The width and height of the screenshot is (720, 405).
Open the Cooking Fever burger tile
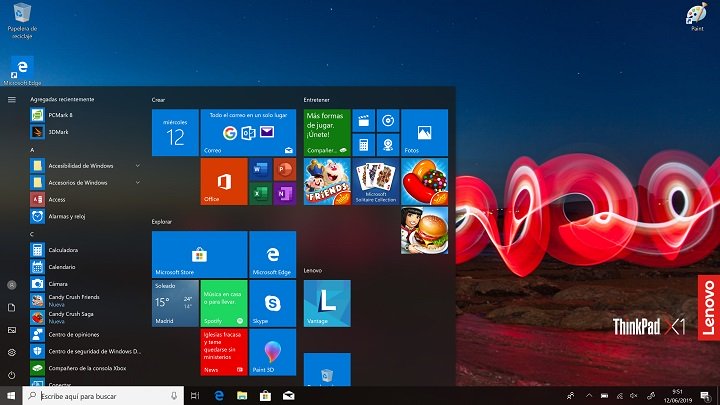[425, 230]
